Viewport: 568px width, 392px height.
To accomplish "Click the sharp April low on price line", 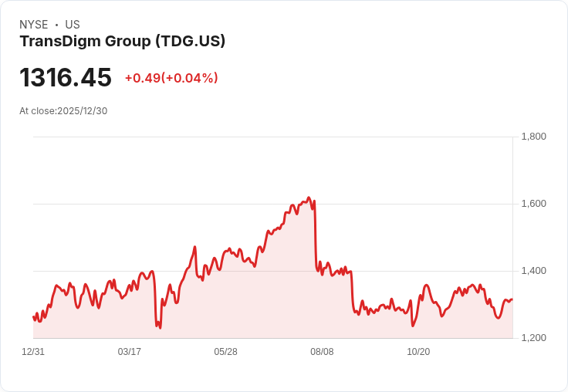I will point(160,328).
